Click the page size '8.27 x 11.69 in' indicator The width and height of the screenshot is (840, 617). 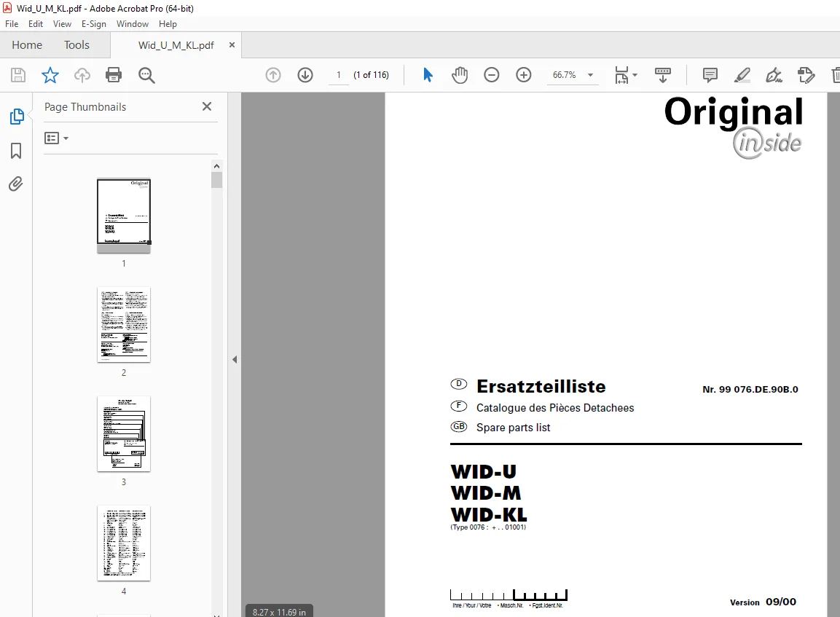click(279, 612)
